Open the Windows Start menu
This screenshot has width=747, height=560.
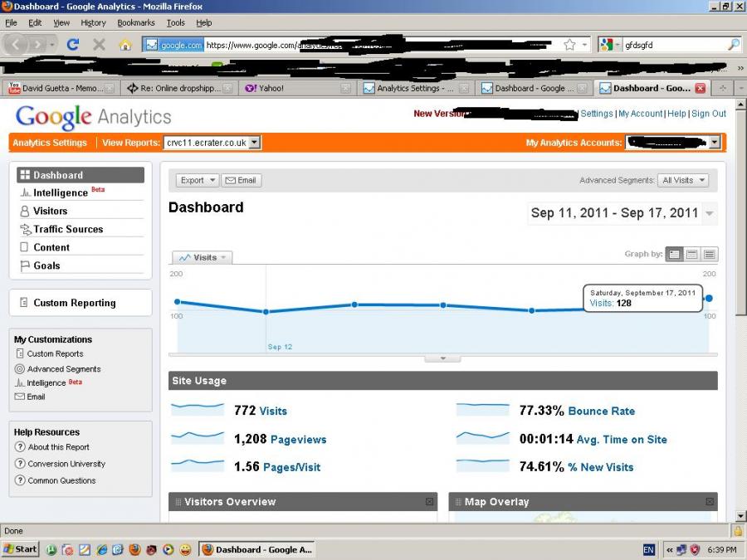(x=21, y=549)
